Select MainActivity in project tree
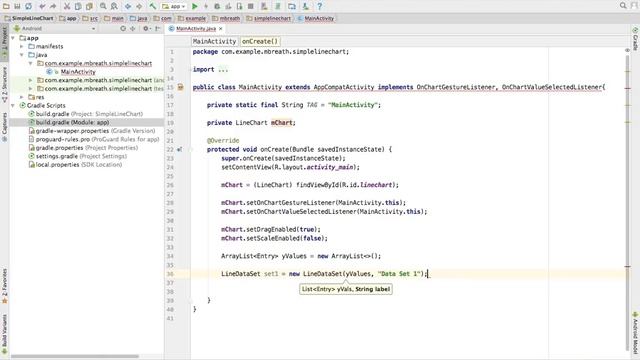The height and width of the screenshot is (360, 640). coord(78,72)
